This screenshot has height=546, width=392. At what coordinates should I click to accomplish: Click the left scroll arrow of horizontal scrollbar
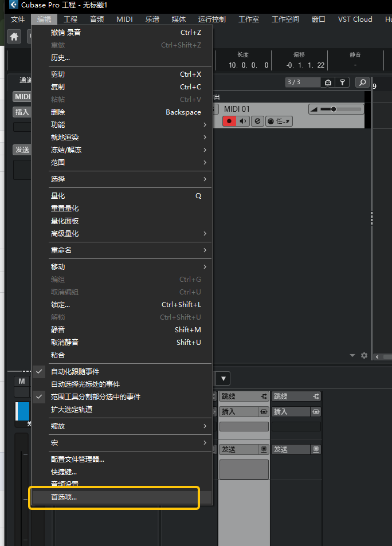click(377, 356)
